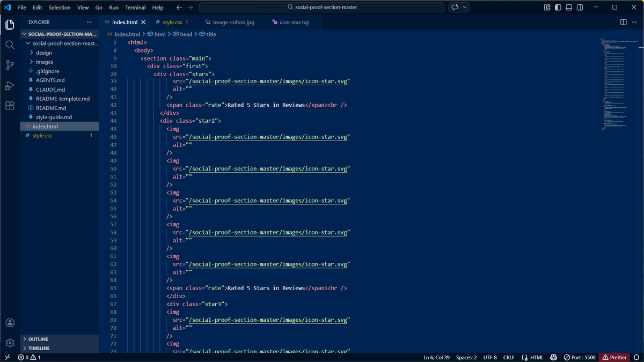Open the Manage gear icon

tap(10, 343)
